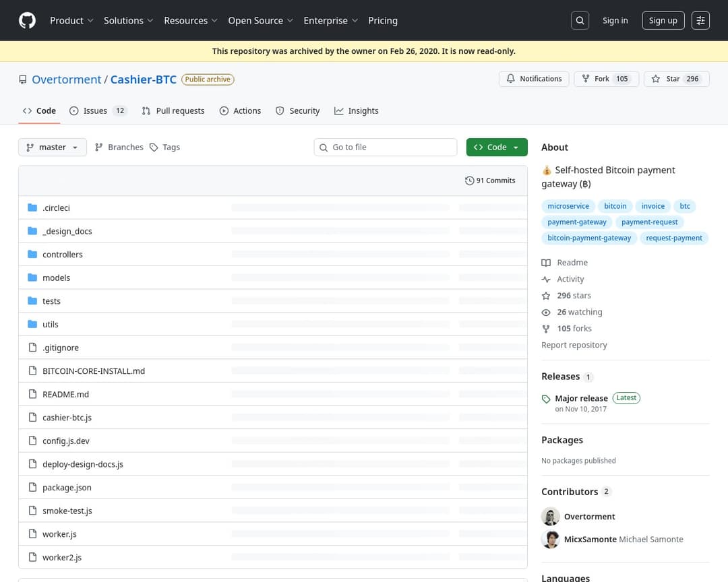The image size is (728, 582).
Task: Click the pulse icon beside Activity
Action: (546, 280)
